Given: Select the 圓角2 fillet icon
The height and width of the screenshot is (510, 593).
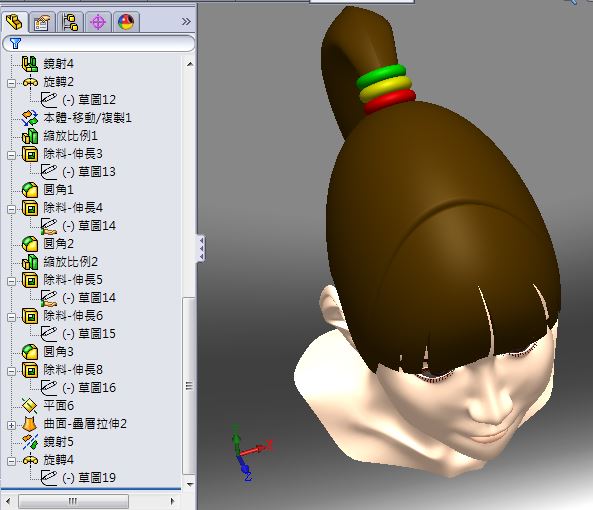Looking at the screenshot, I should point(29,244).
